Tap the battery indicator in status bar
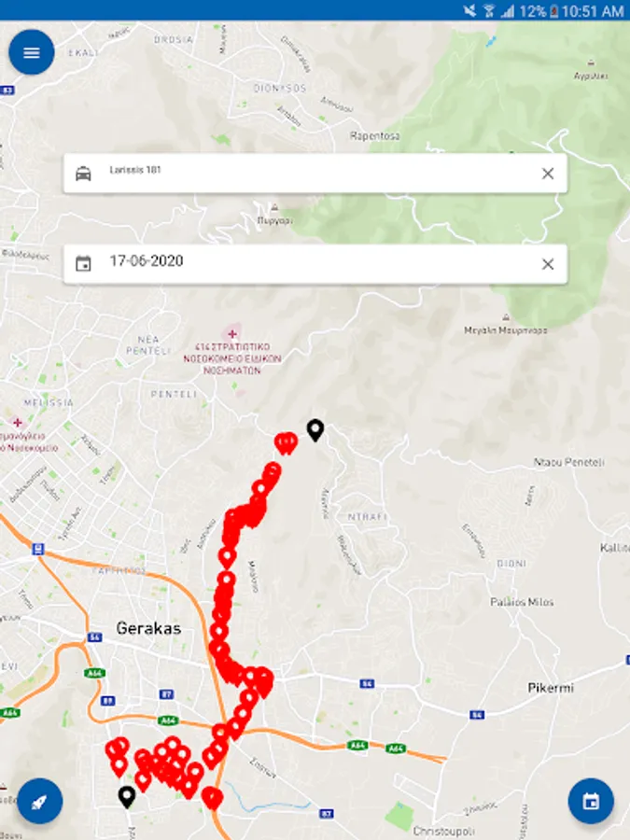The image size is (630, 840). pos(555,10)
